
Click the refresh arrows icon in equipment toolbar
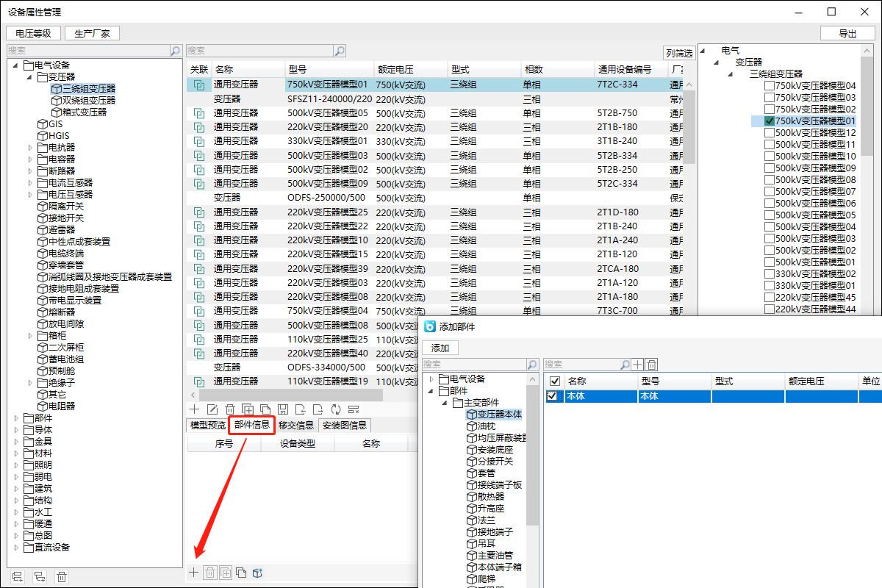click(336, 409)
